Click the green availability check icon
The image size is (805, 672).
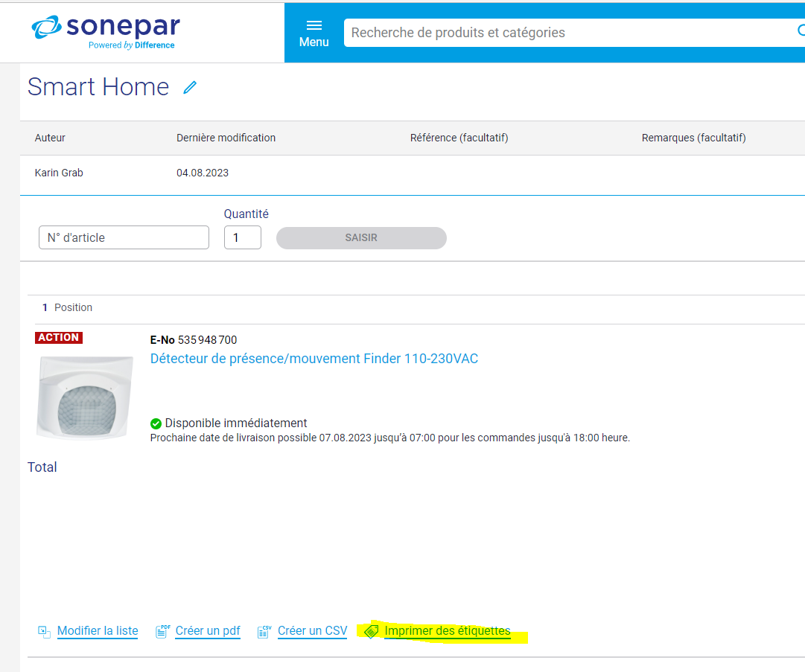pyautogui.click(x=156, y=423)
